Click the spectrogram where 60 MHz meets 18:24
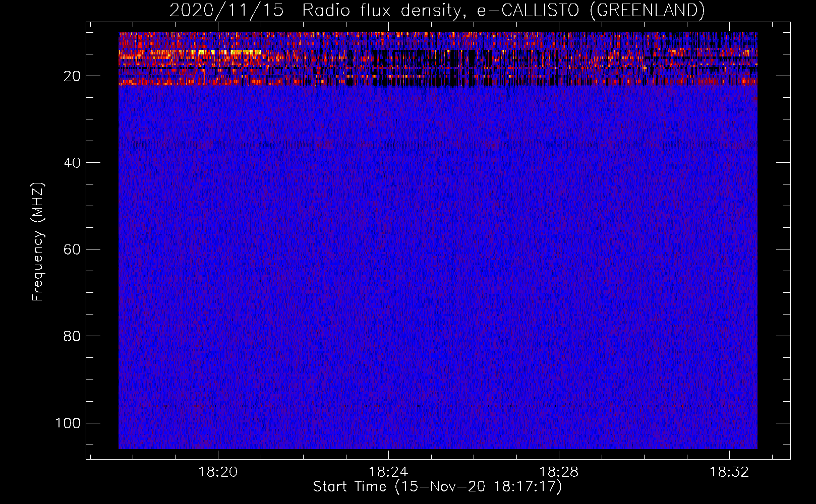The image size is (816, 504). (388, 249)
